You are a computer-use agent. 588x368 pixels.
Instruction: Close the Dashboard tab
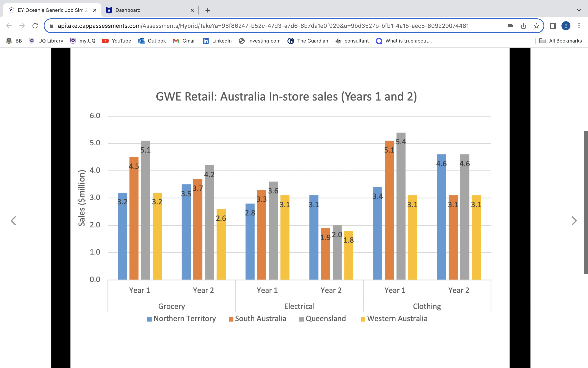pyautogui.click(x=192, y=10)
